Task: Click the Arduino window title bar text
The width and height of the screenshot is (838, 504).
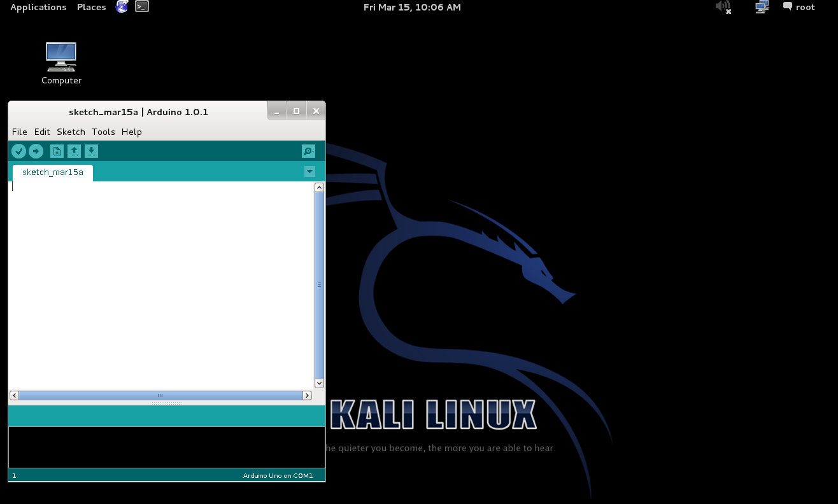Action: (x=138, y=112)
